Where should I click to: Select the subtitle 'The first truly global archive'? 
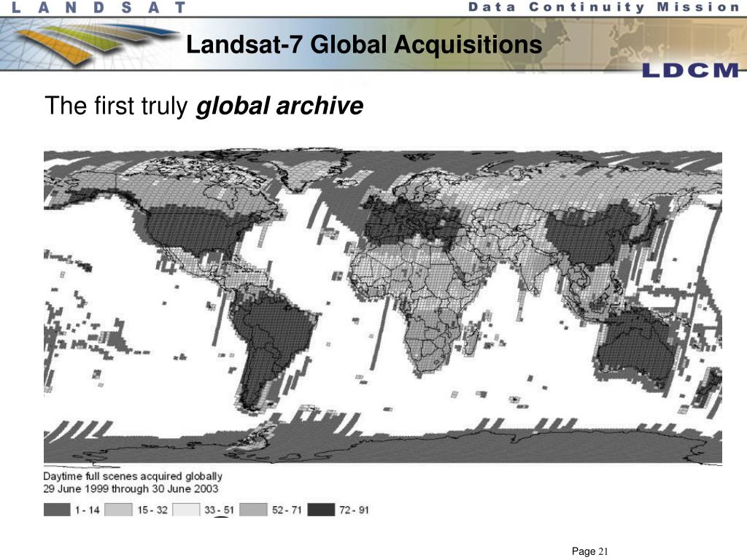pyautogui.click(x=204, y=106)
